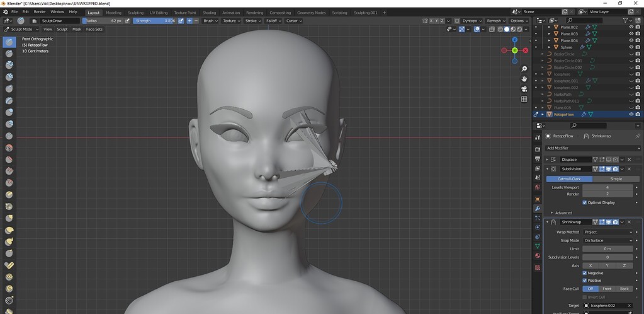Viewport: 644px width, 314px height.
Task: Open the Falloff dropdown
Action: point(274,21)
